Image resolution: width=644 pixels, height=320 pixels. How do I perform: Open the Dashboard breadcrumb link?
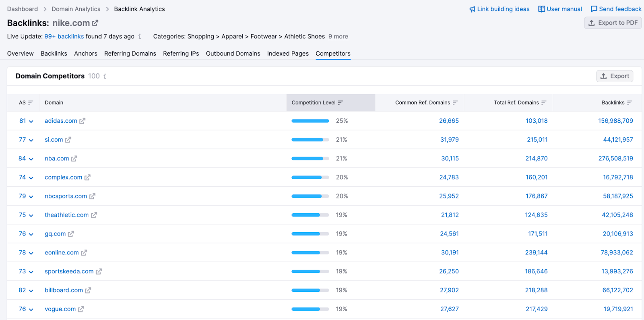23,9
